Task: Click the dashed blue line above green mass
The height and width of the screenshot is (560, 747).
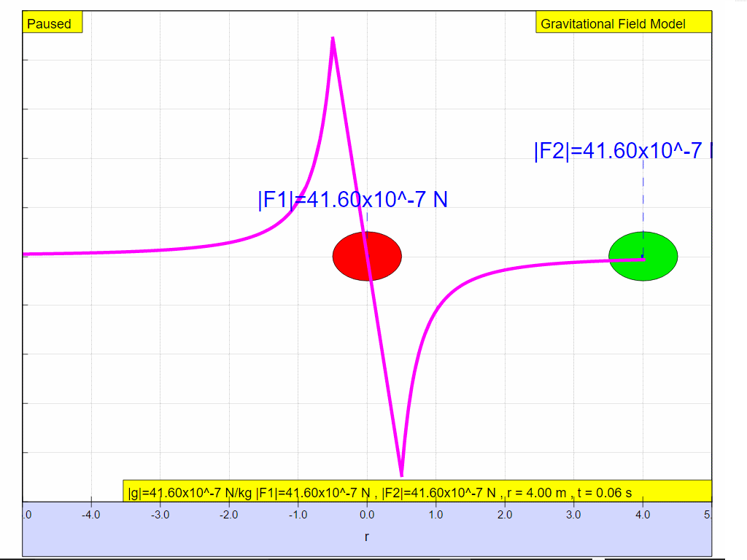Action: pos(643,193)
